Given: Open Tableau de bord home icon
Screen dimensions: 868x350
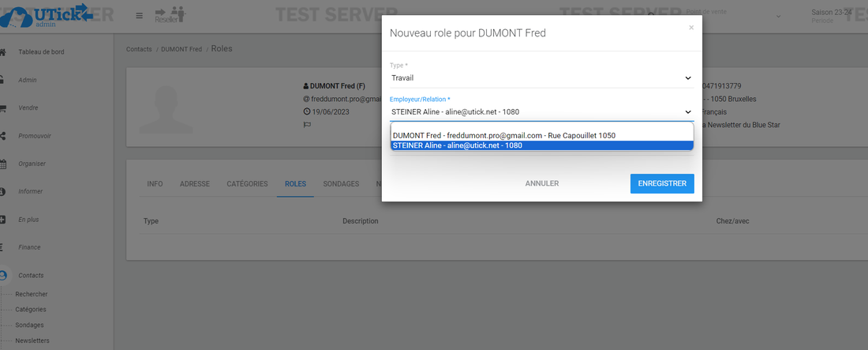Looking at the screenshot, I should 3,52.
